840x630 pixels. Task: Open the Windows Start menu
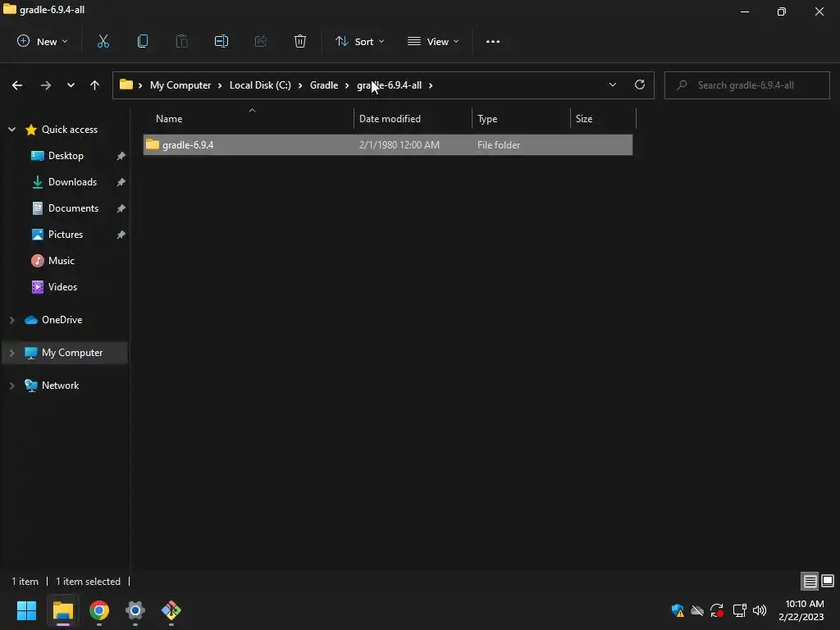pos(26,610)
